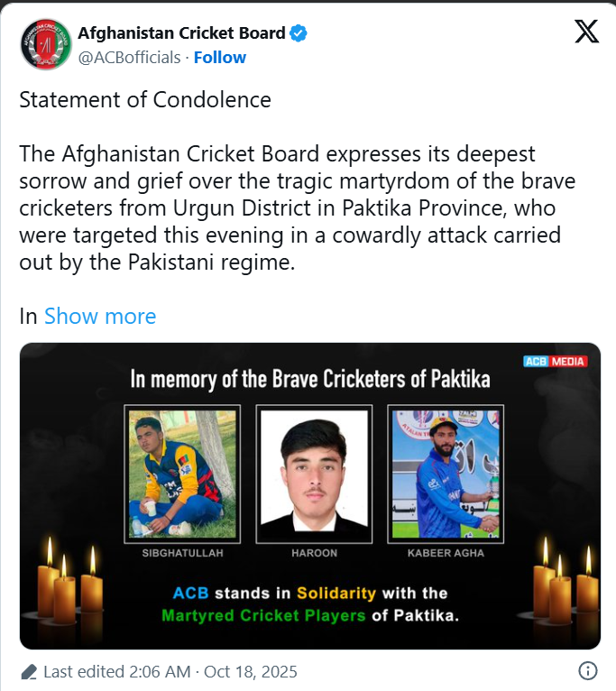
Task: Click the pencil edit-history icon
Action: [x=29, y=672]
